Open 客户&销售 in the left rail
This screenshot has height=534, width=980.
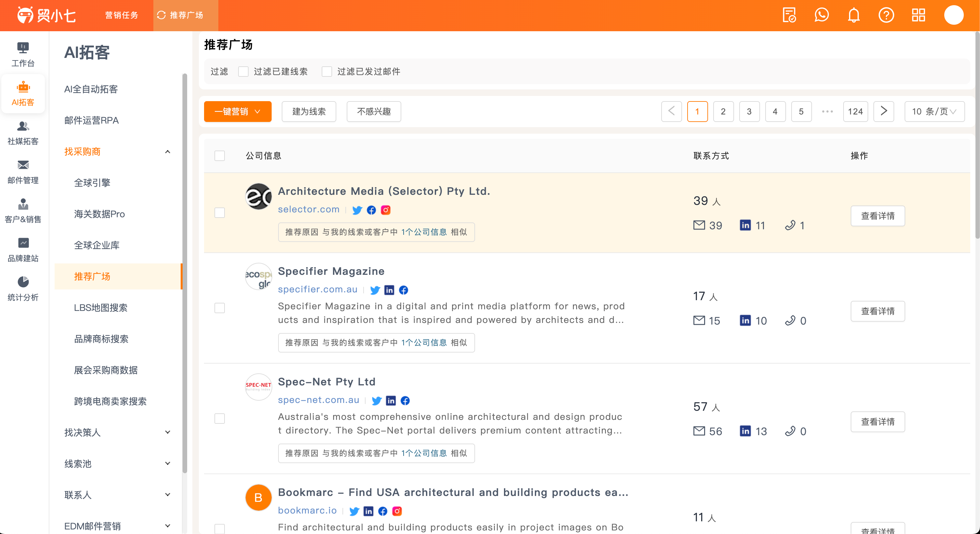(x=23, y=211)
